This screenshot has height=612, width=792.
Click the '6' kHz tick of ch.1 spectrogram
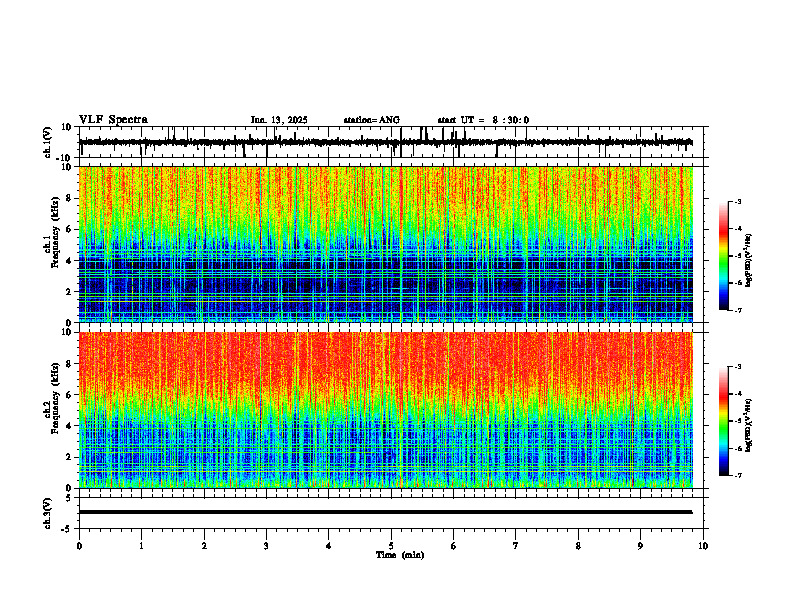pyautogui.click(x=69, y=229)
